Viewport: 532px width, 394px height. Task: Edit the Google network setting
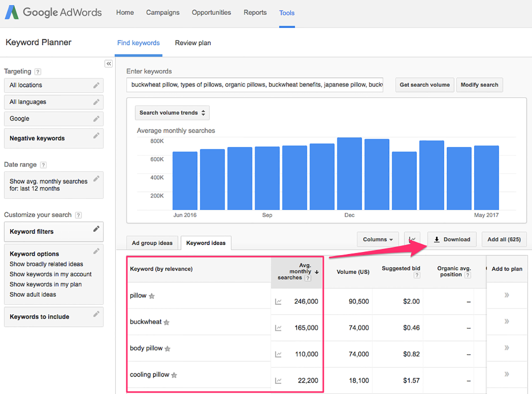click(96, 119)
